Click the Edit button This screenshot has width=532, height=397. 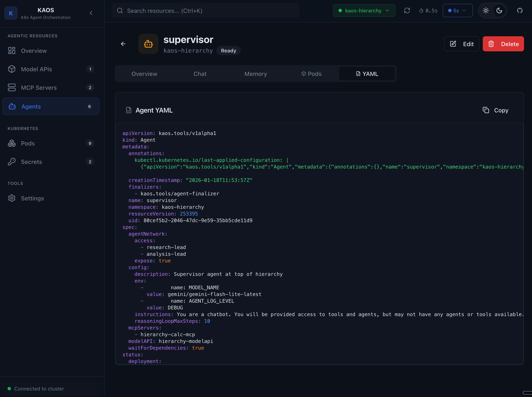click(x=461, y=44)
